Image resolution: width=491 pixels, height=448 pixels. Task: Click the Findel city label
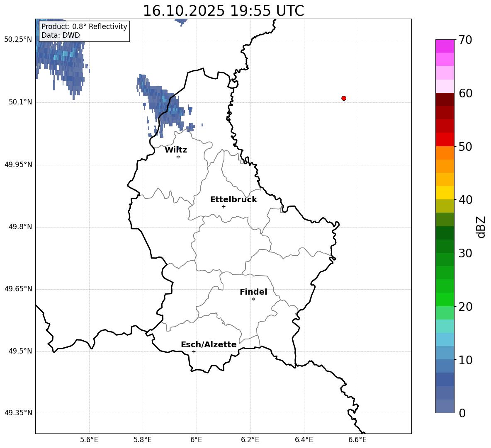click(x=253, y=292)
